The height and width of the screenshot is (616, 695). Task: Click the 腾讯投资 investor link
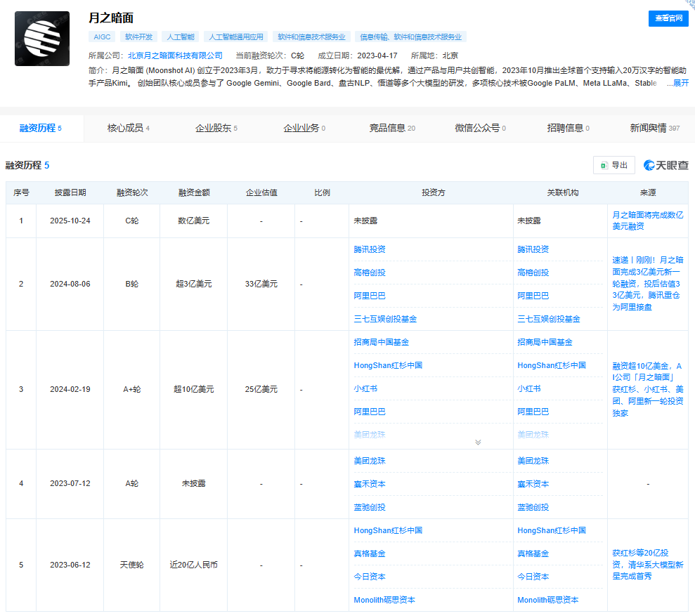369,249
